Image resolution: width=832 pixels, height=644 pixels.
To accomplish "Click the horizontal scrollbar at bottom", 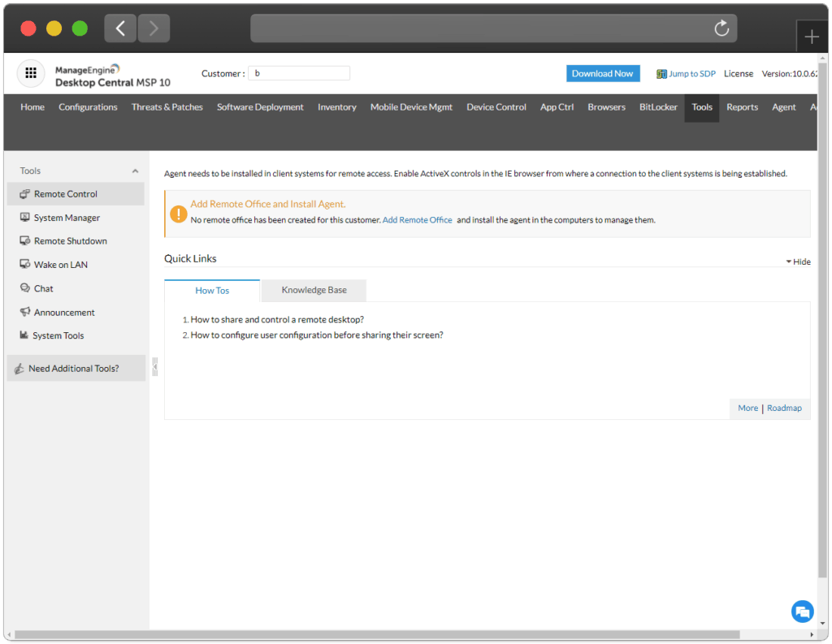I will point(377,634).
